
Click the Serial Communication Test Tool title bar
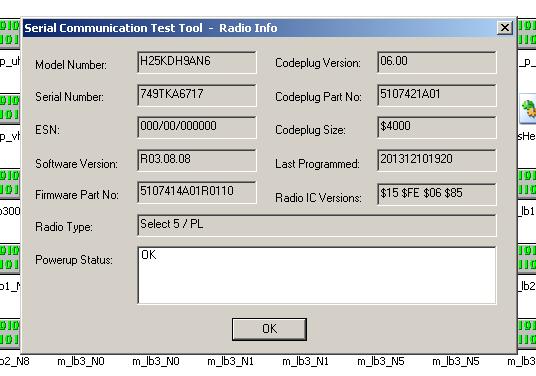click(x=260, y=28)
